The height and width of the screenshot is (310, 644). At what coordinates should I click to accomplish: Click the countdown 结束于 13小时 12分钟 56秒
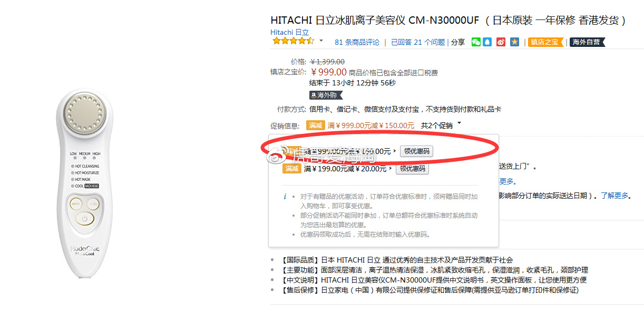(x=352, y=83)
